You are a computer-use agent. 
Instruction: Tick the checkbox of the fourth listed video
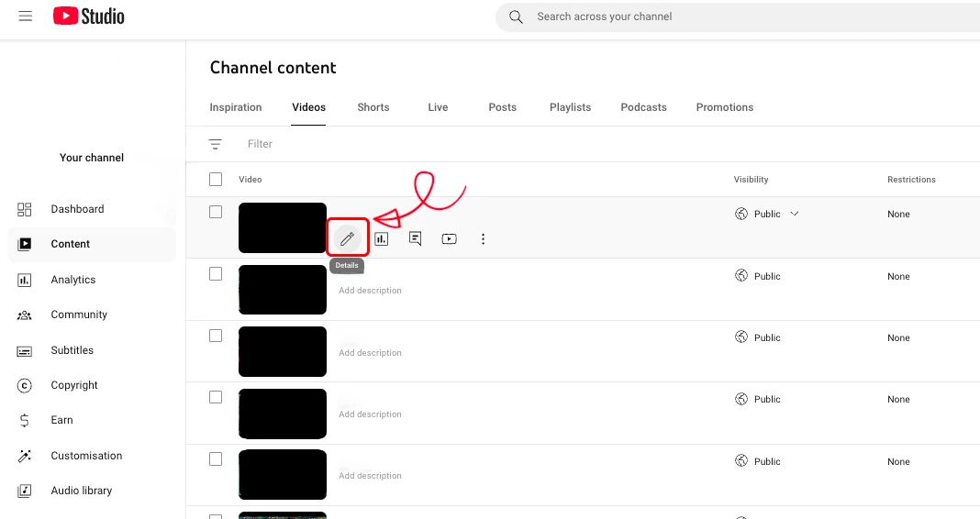coord(216,397)
